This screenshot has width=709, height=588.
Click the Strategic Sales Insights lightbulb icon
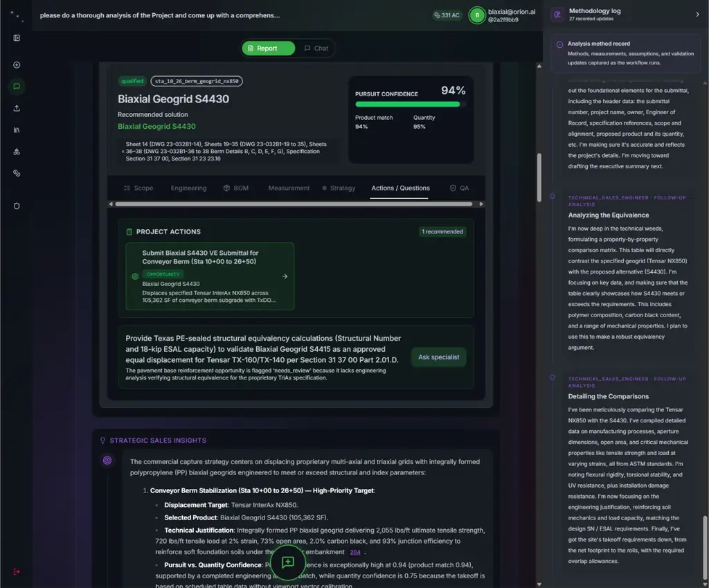click(x=102, y=440)
